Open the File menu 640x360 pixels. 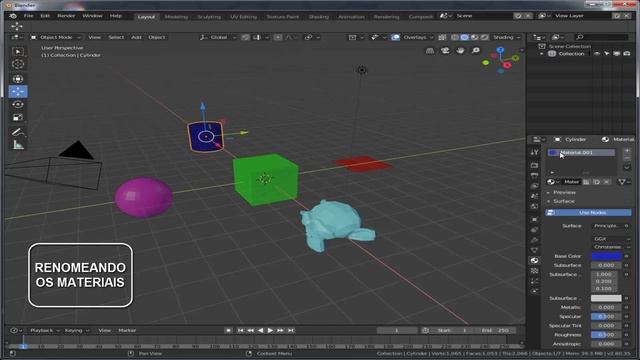(x=29, y=16)
